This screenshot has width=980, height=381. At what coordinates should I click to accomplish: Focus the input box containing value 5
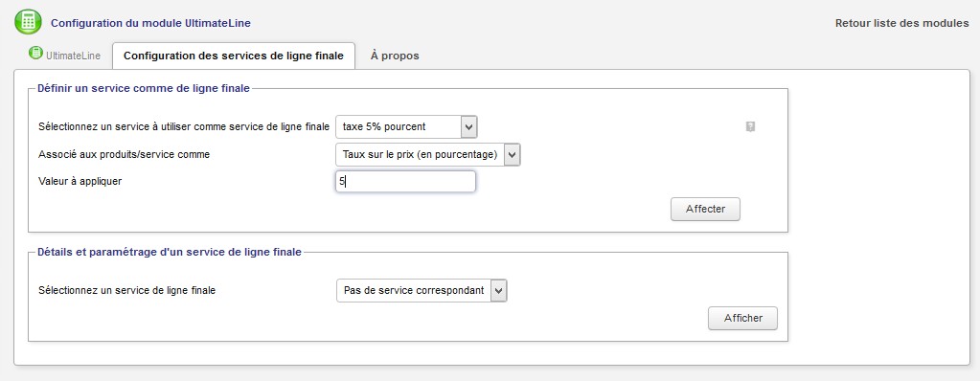[405, 182]
